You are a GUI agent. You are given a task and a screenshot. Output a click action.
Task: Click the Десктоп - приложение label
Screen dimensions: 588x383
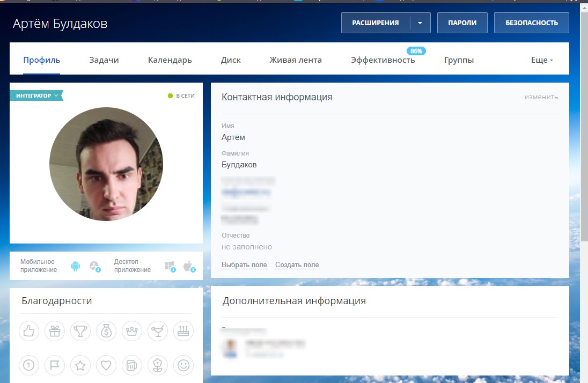tap(133, 266)
